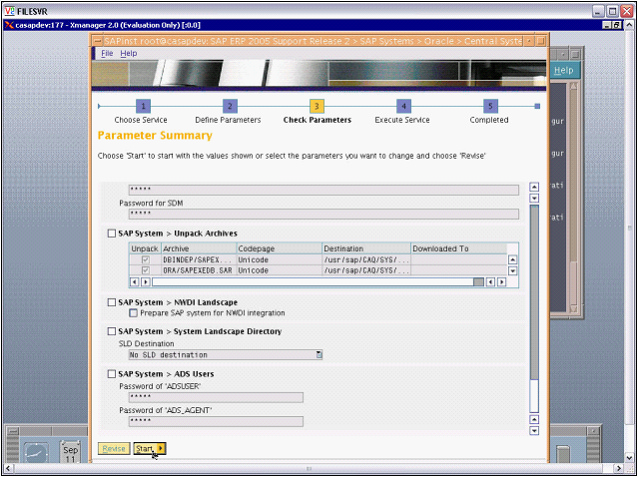Click step 4 Execute Service roadmap icon
Viewport: 638px width, 477px height.
(x=404, y=105)
